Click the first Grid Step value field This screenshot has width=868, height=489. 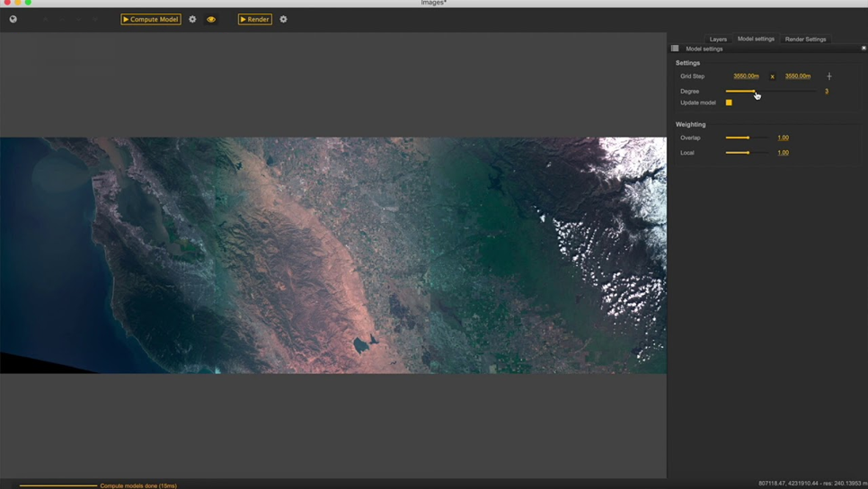click(746, 76)
